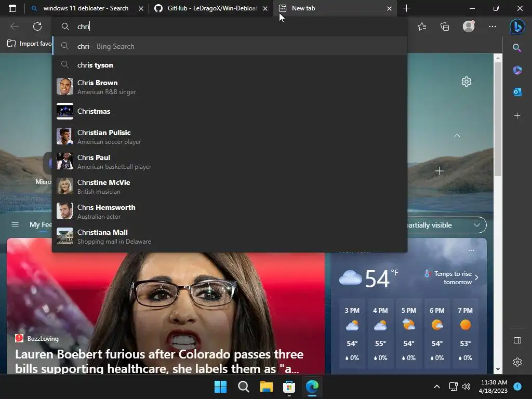Screen dimensions: 532x399
Task: Close the New tab tab
Action: coord(389,8)
